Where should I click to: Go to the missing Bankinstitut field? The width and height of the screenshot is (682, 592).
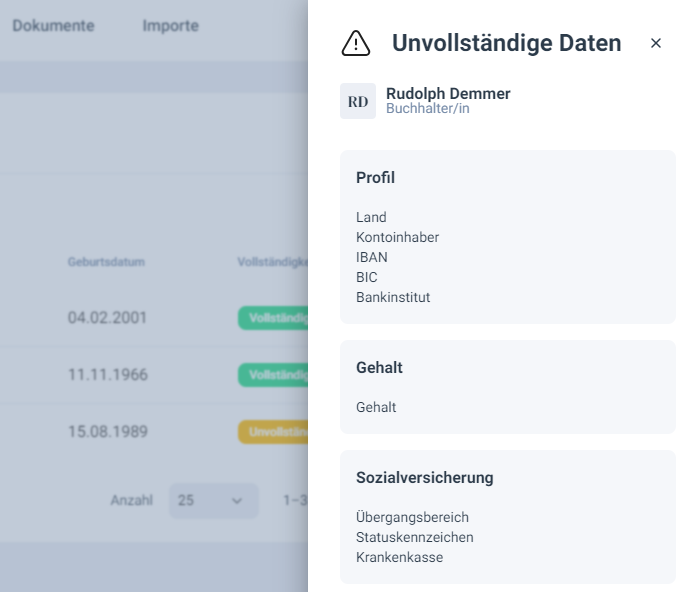tap(393, 297)
